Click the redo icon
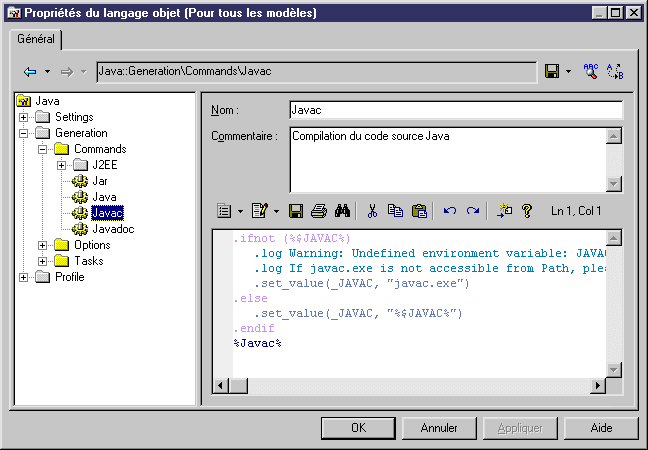 473,211
